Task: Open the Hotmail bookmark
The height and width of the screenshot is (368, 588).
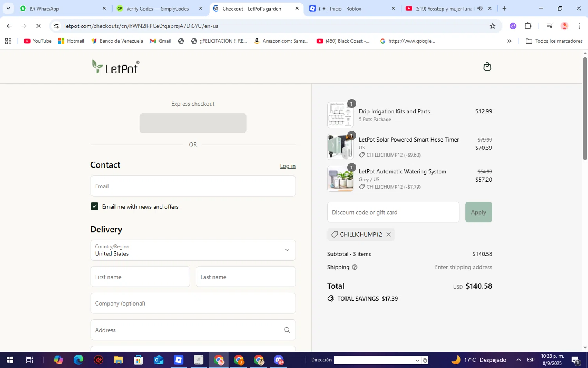Action: (x=71, y=41)
